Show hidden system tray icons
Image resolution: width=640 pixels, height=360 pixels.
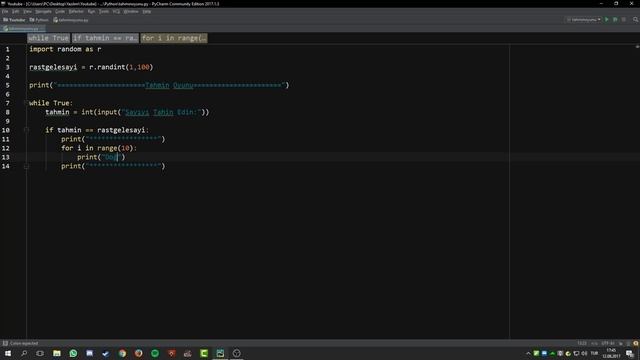coord(528,353)
